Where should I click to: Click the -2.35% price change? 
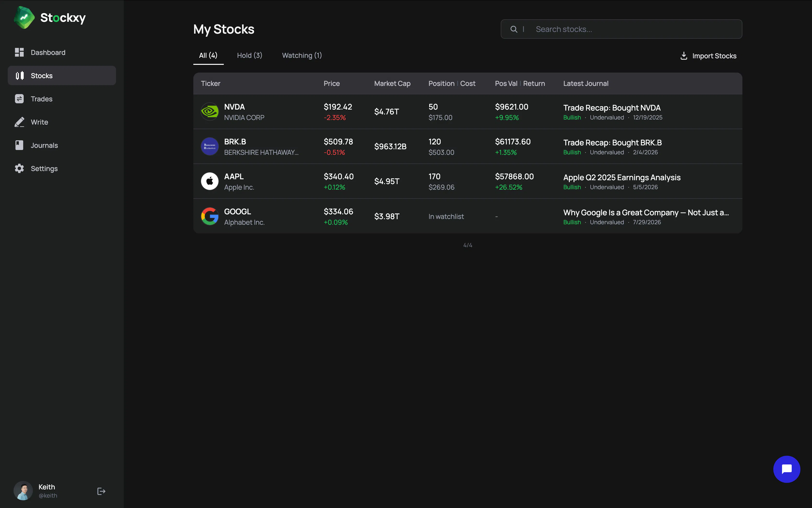pyautogui.click(x=334, y=118)
